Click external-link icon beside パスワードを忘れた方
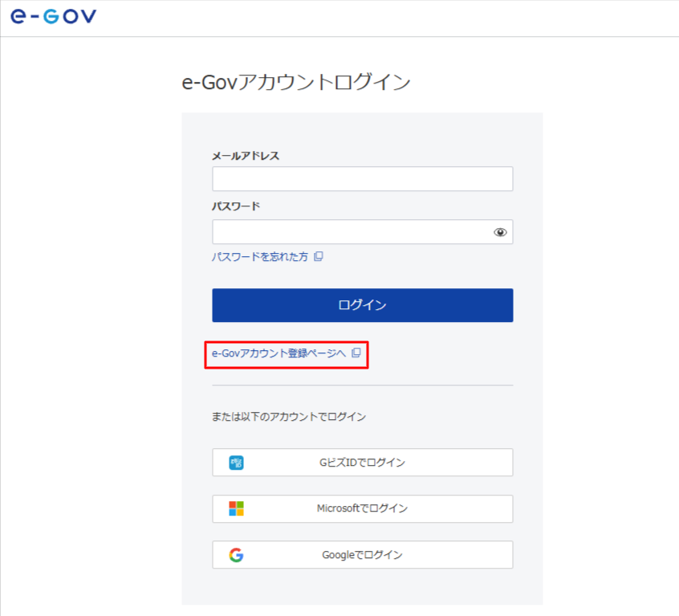The image size is (679, 616). [x=319, y=256]
